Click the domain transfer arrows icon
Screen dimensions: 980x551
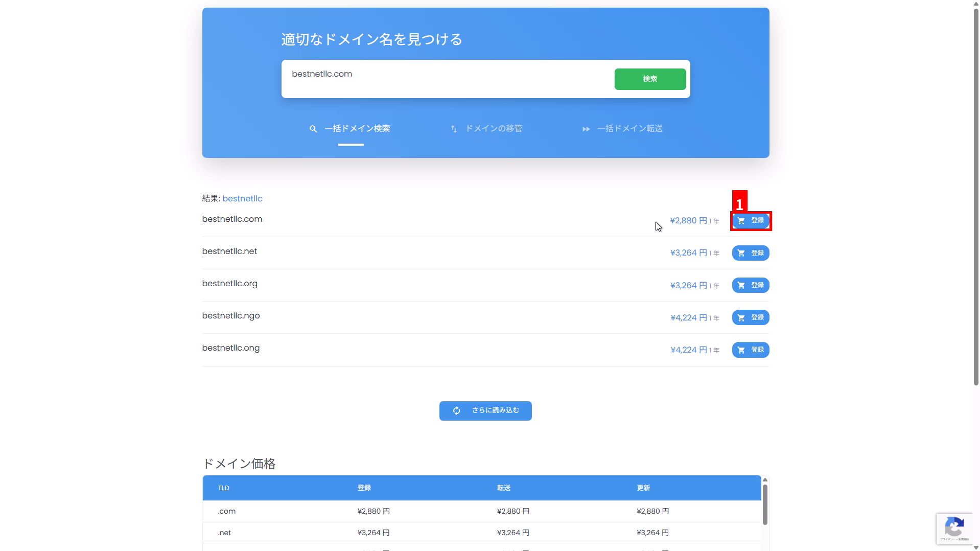[454, 129]
